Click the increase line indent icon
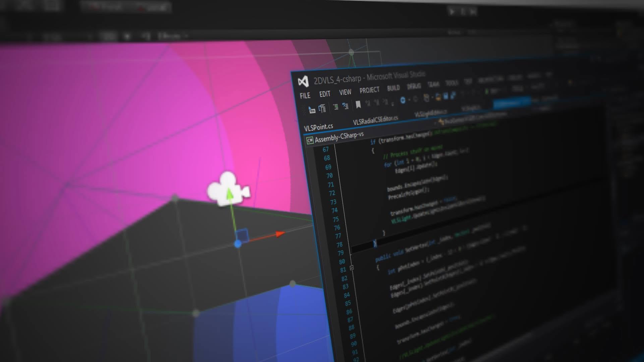Image resolution: width=644 pixels, height=362 pixels. 345,106
